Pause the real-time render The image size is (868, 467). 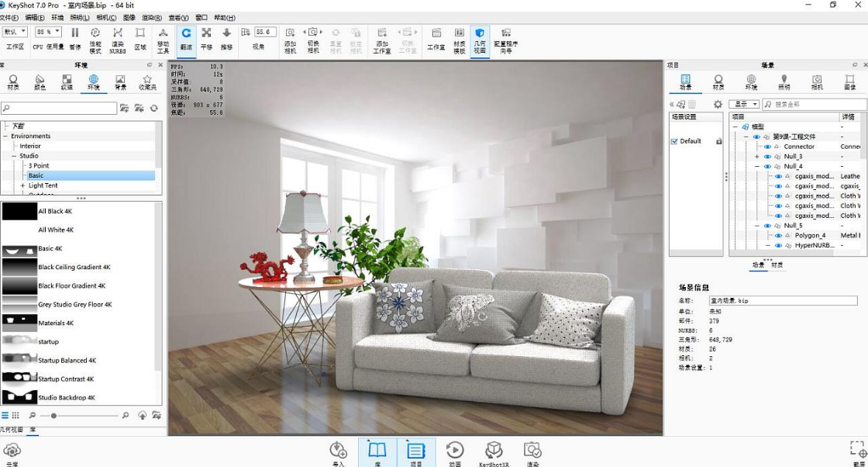(x=75, y=38)
